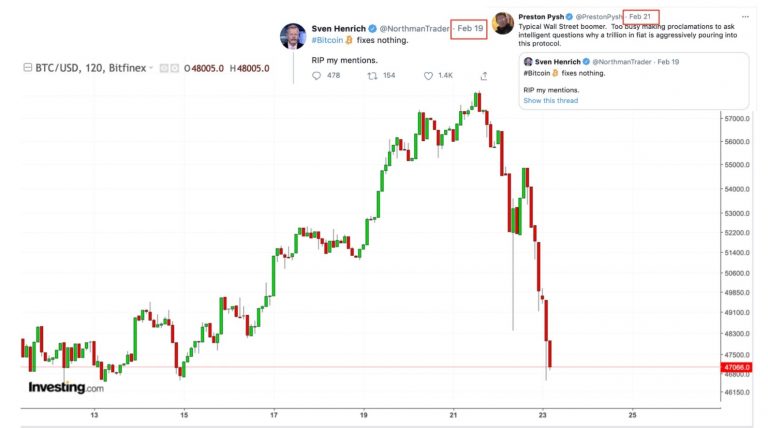Collapse the BTC/USD chart legend box
This screenshot has height=428, width=768.
(x=28, y=68)
